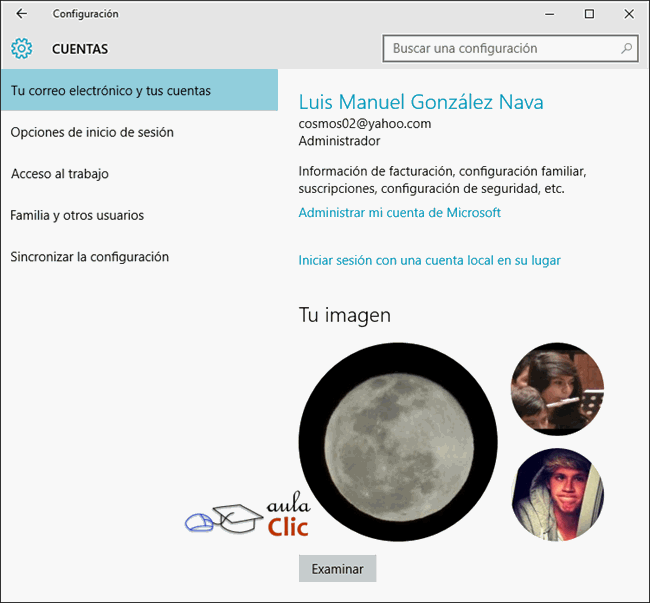Close the Configuración window
The height and width of the screenshot is (603, 650).
(x=628, y=14)
